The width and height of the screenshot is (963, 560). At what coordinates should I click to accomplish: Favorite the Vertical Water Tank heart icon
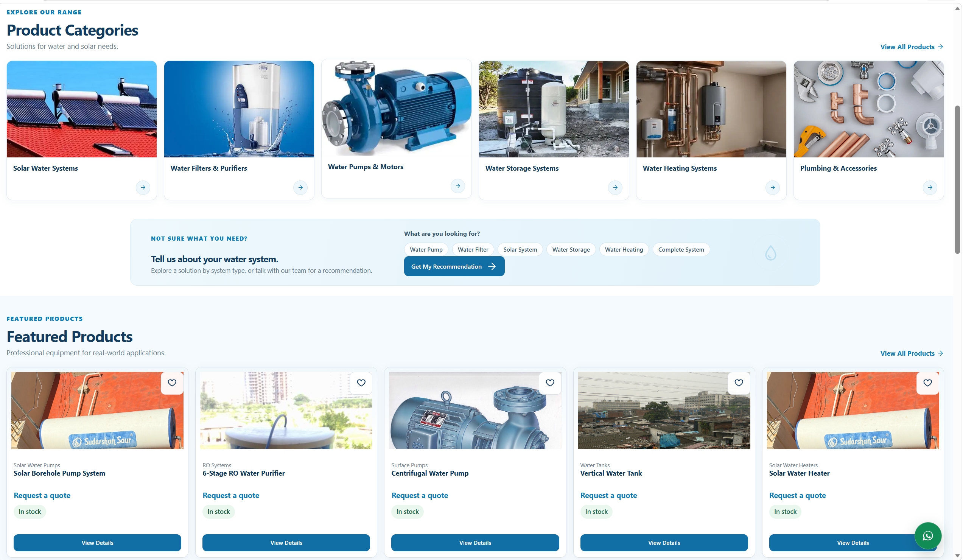(739, 383)
